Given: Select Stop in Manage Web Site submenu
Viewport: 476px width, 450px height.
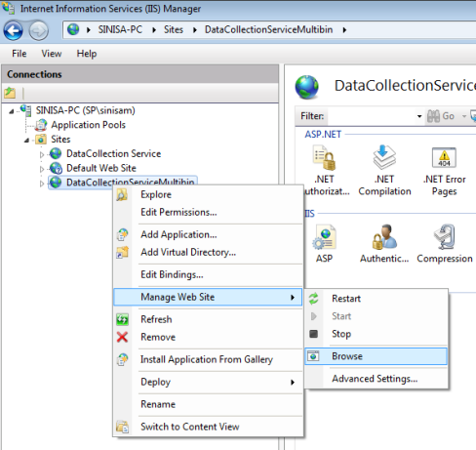Looking at the screenshot, I should point(377,334).
